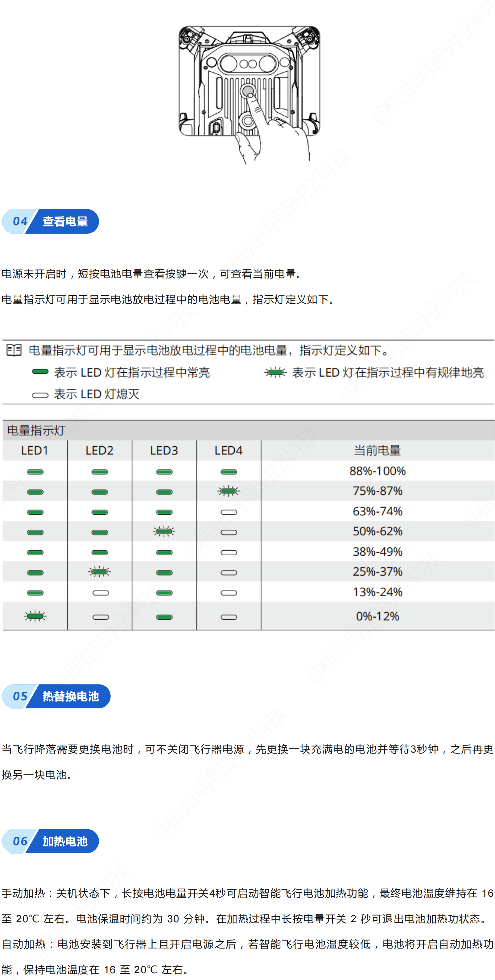Click the paragraph starting 当飞行降落需要更换电池时

pos(247,762)
